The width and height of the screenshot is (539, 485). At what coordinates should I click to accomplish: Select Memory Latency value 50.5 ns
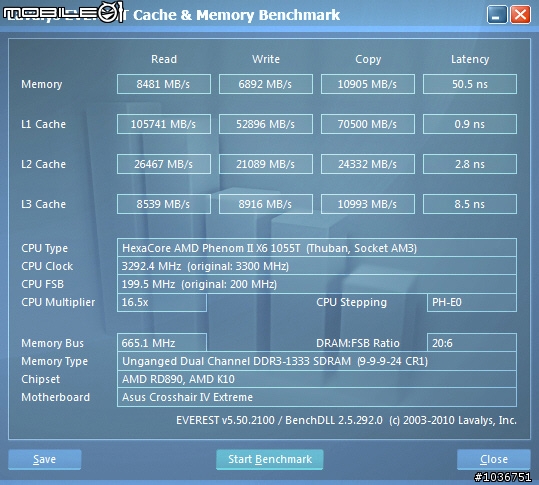(470, 84)
